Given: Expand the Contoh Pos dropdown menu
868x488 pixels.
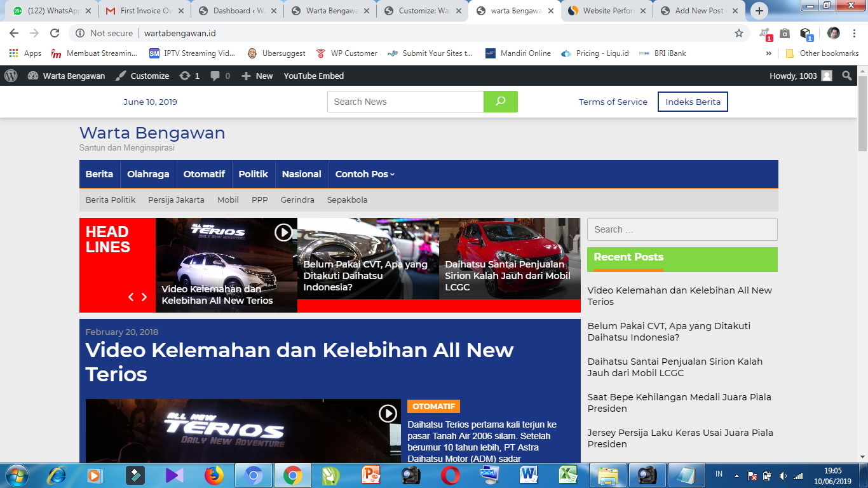Looking at the screenshot, I should tap(365, 174).
